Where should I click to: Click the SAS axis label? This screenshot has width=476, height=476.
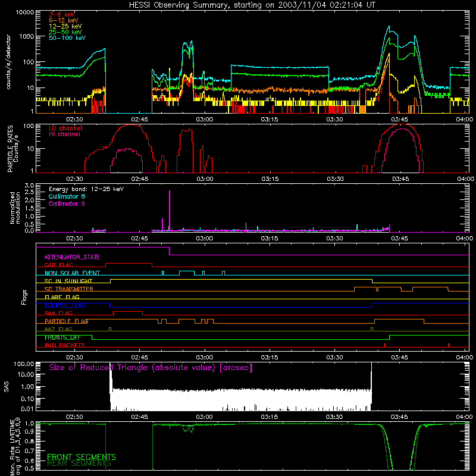(7, 386)
